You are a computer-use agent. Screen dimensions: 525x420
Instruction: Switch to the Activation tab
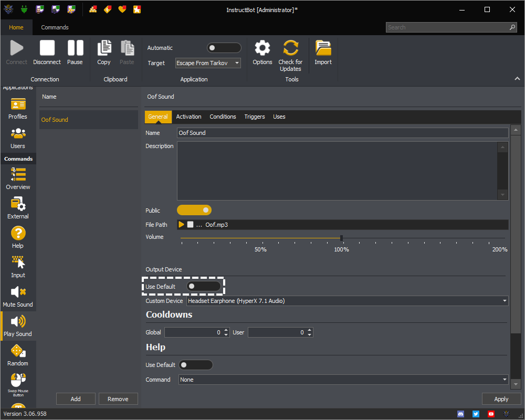(x=189, y=117)
